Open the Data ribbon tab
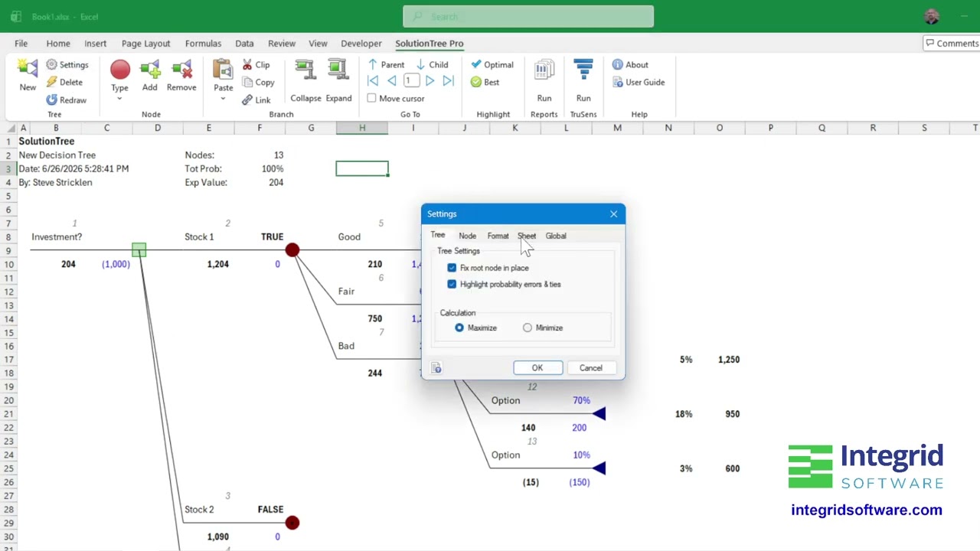 click(x=244, y=44)
